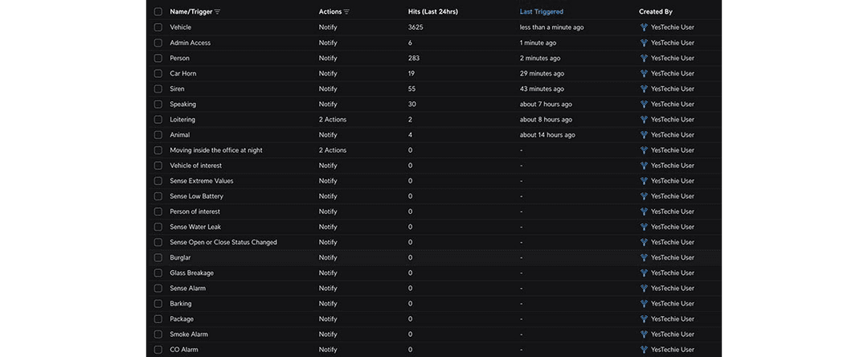The image size is (868, 357).
Task: Click the user icon in the Vehicle row
Action: click(644, 27)
